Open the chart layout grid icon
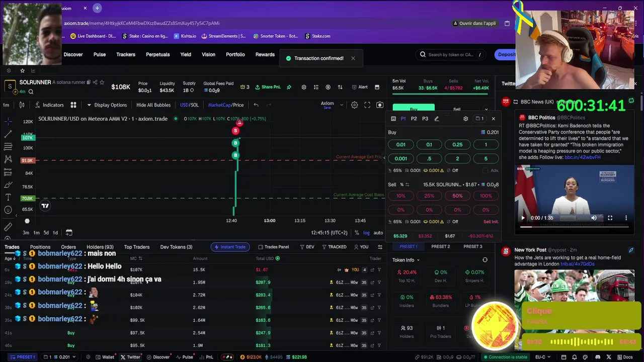This screenshot has height=362, width=644. coord(73,105)
